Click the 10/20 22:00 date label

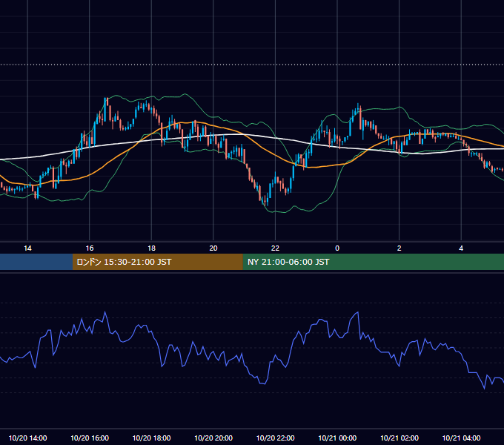(275, 438)
